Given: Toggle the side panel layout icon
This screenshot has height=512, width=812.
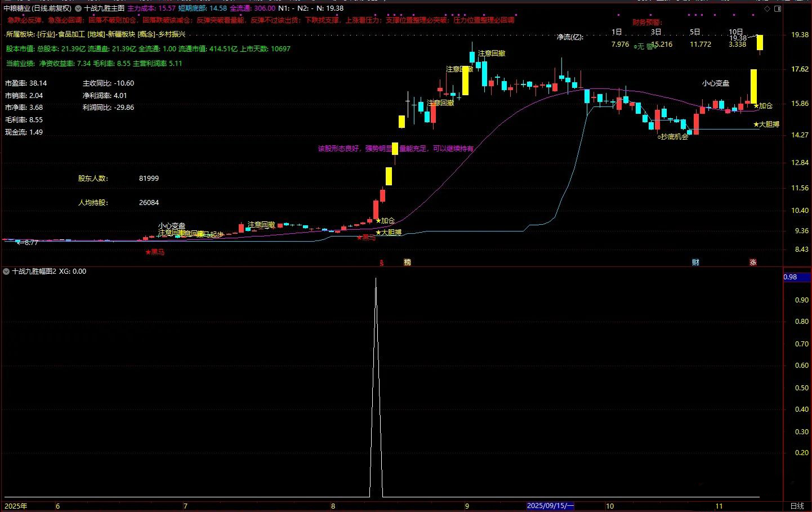Looking at the screenshot, I should coord(778,8).
